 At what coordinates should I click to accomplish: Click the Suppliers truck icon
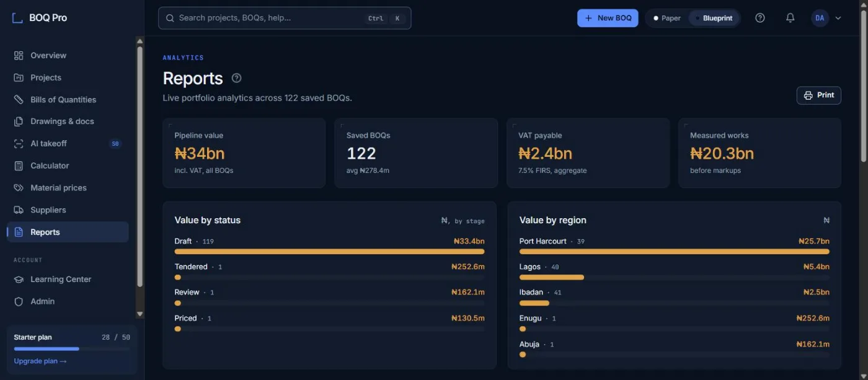19,210
